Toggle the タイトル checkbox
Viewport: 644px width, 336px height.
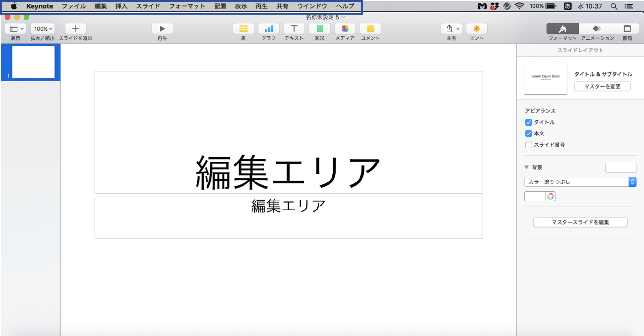coord(528,122)
